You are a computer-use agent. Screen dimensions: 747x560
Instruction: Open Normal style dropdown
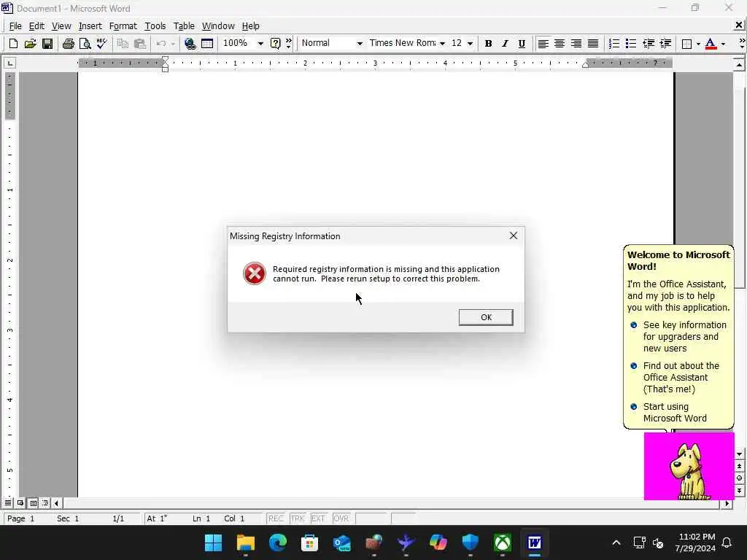[360, 43]
